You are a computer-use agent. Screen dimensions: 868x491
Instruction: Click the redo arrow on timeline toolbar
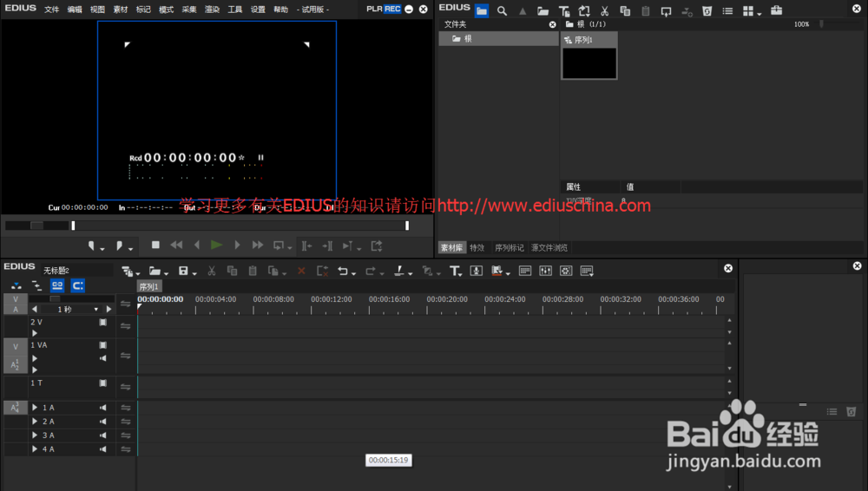click(x=371, y=271)
